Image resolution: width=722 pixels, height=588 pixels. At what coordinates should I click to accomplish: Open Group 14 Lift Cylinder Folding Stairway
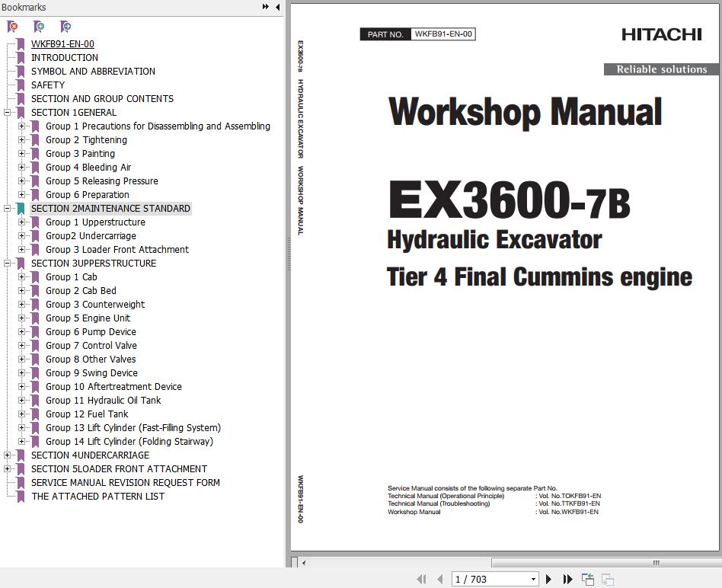129,442
